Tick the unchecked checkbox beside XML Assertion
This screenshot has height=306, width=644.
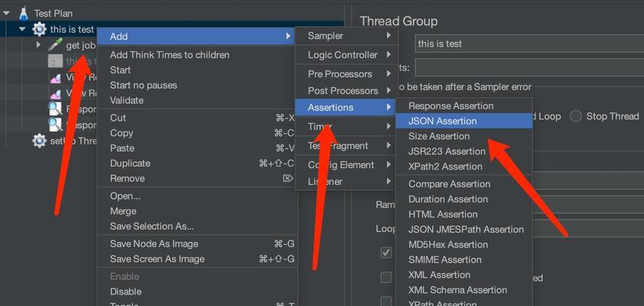tap(386, 278)
